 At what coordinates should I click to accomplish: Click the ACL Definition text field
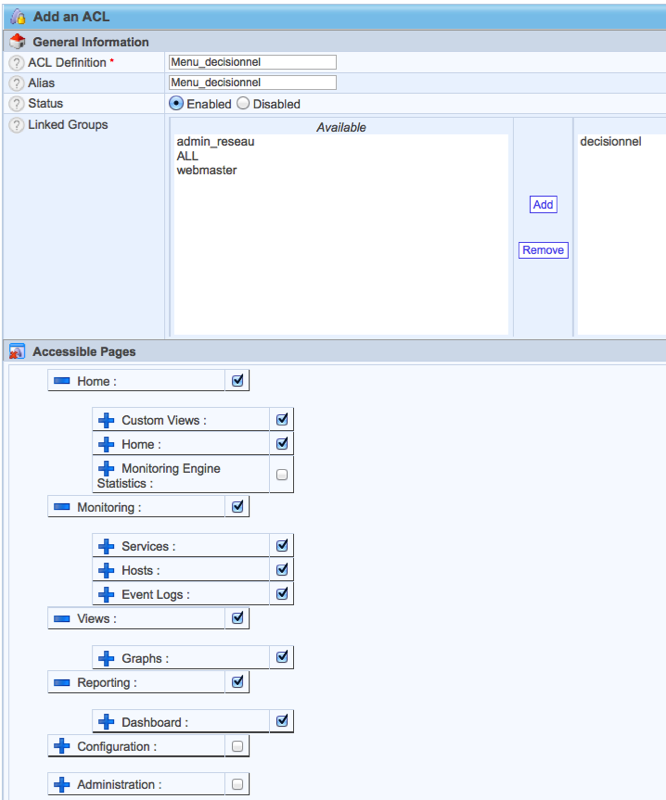click(252, 62)
